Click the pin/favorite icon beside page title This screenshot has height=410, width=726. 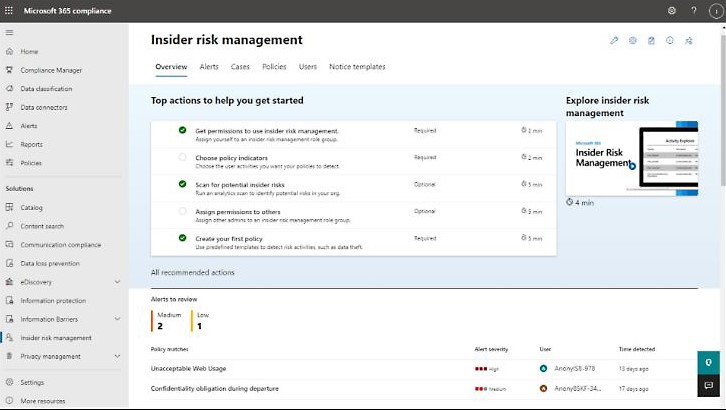click(688, 40)
